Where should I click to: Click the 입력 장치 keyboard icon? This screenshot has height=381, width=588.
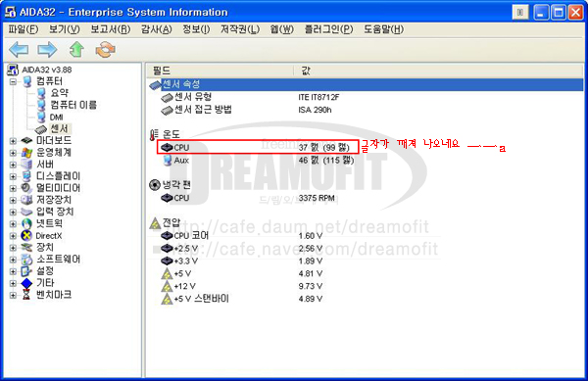pyautogui.click(x=26, y=212)
